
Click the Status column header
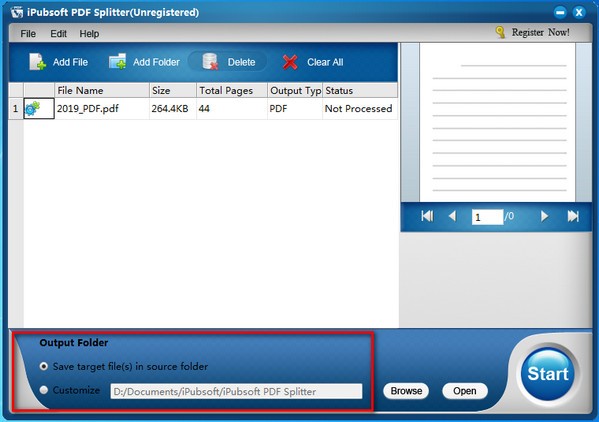[360, 91]
